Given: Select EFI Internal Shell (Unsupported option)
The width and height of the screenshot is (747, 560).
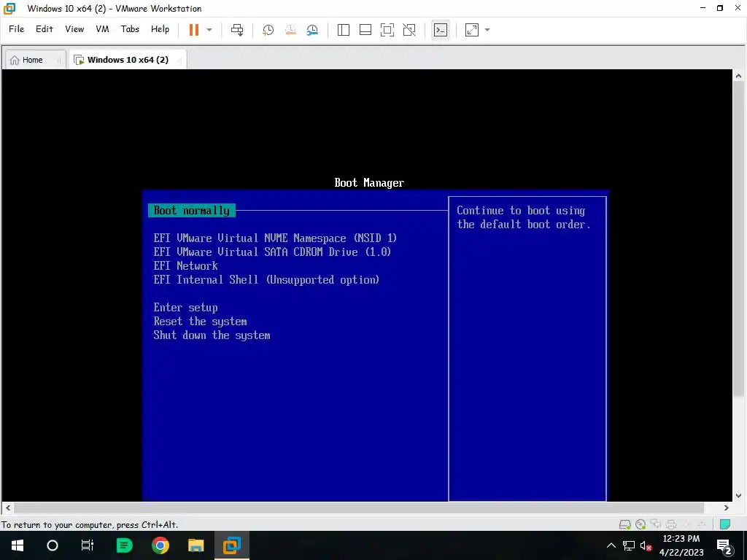Looking at the screenshot, I should point(266,279).
